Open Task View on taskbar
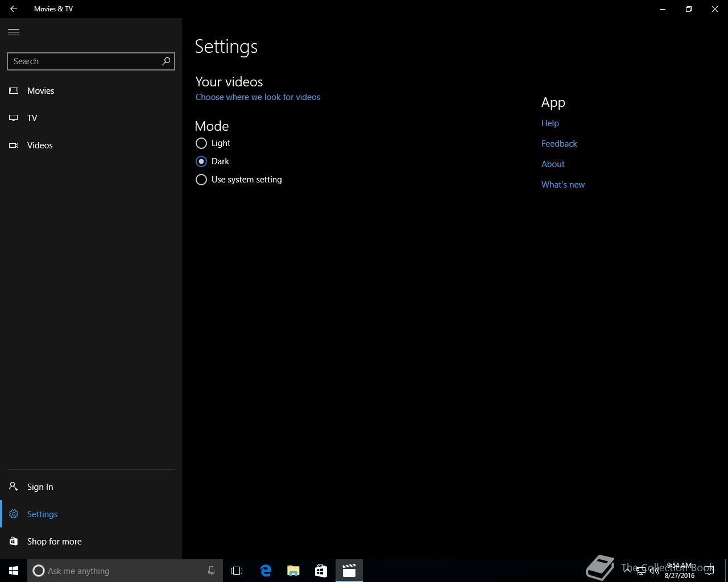Screen dimensions: 728x582 (237, 571)
